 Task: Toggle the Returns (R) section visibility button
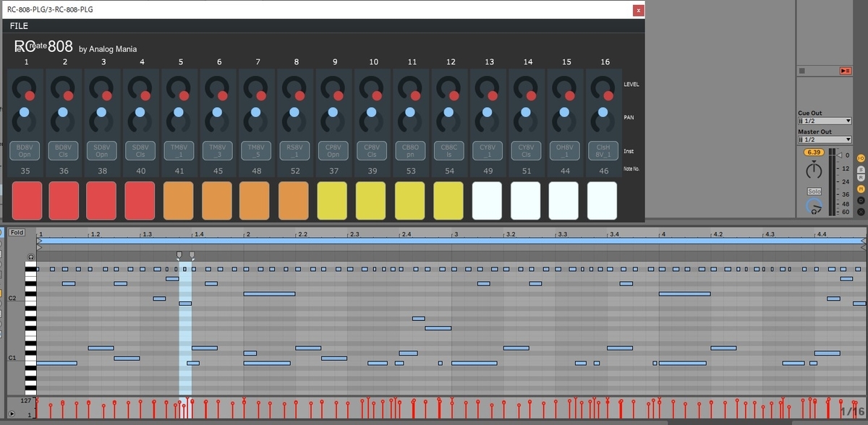pyautogui.click(x=861, y=179)
